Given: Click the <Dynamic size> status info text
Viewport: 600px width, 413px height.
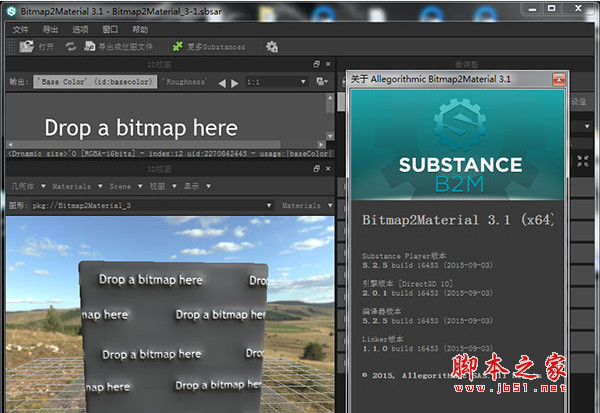Looking at the screenshot, I should (x=168, y=154).
